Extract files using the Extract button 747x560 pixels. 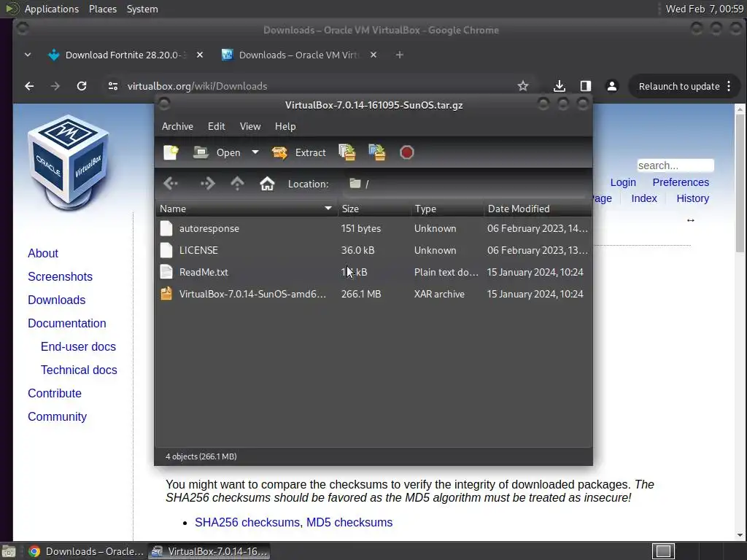pyautogui.click(x=299, y=152)
